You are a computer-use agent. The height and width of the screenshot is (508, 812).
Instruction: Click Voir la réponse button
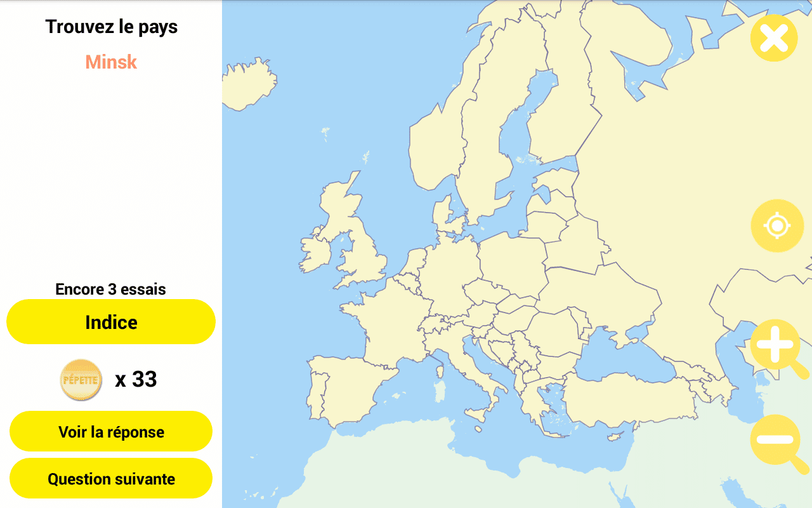click(x=111, y=432)
